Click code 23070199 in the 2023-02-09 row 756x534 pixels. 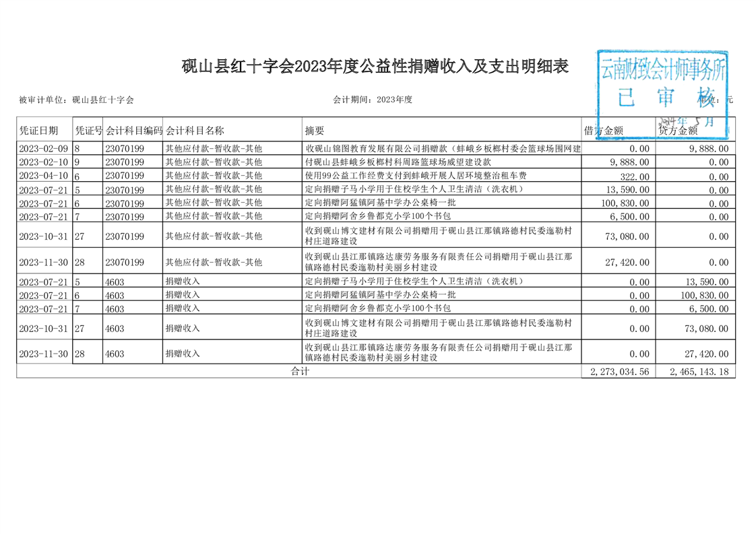(125, 149)
